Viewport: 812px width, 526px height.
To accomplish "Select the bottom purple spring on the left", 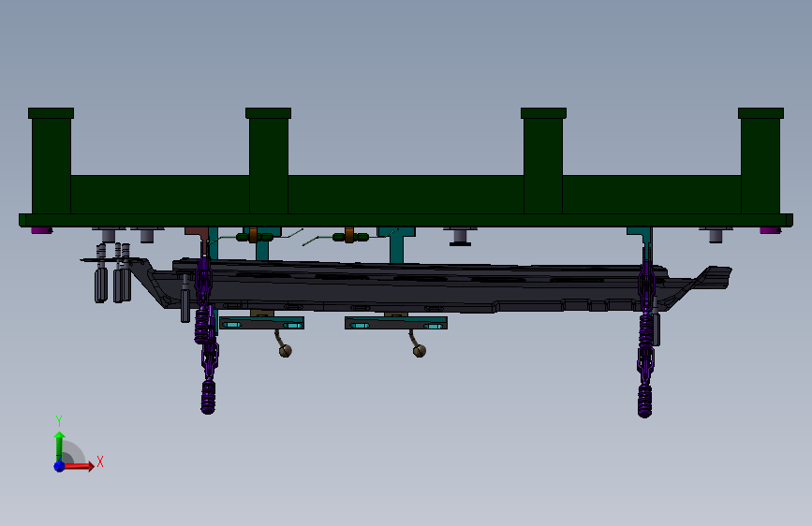I will [208, 396].
